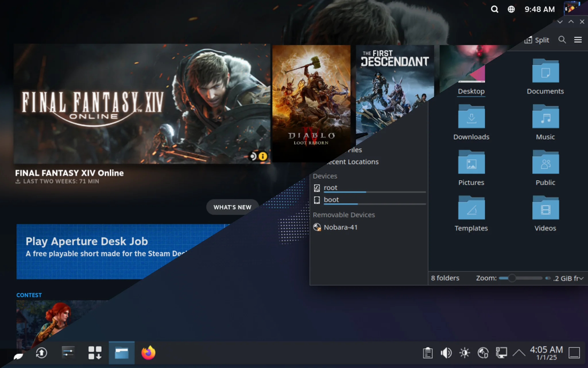The image size is (588, 368).
Task: Select the Nobara-41 removable device
Action: point(341,227)
